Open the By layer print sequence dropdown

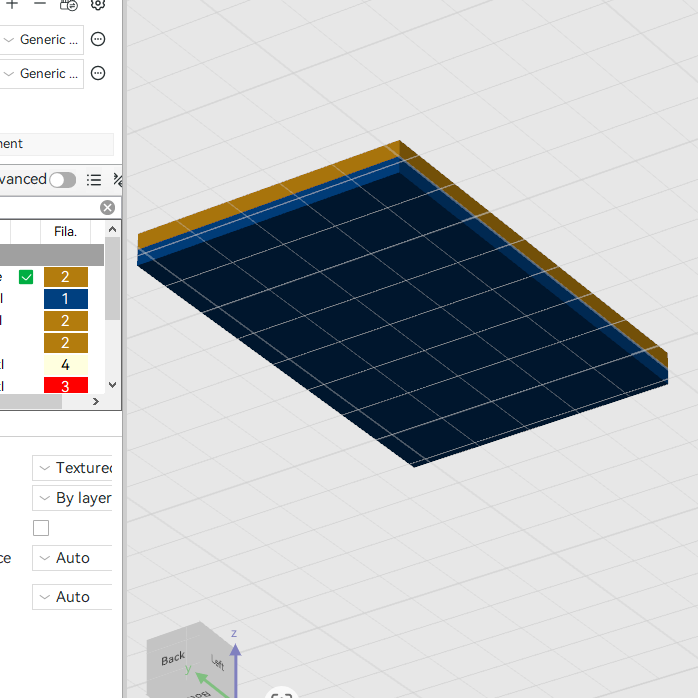click(72, 498)
